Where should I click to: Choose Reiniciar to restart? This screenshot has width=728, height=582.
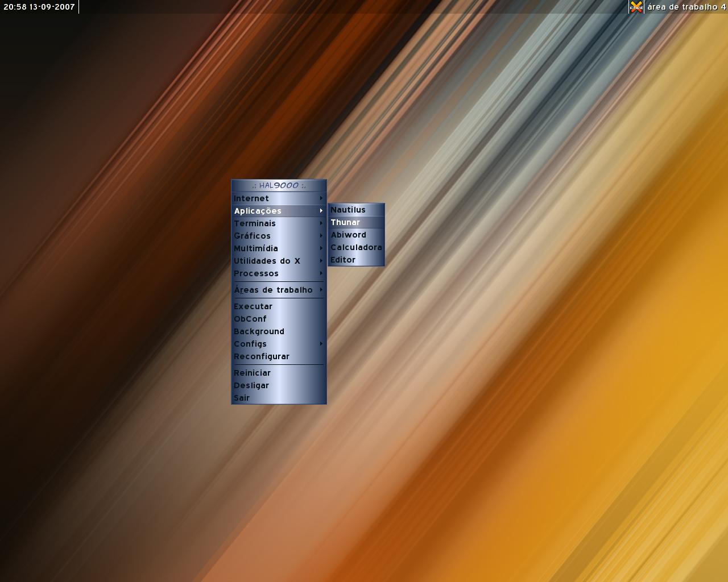279,373
